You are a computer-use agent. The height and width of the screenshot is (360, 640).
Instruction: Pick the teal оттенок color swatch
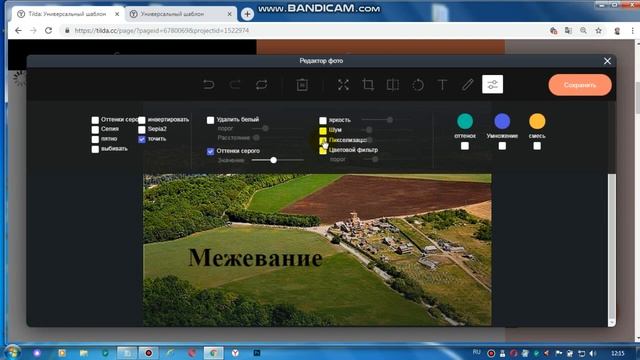(x=465, y=121)
